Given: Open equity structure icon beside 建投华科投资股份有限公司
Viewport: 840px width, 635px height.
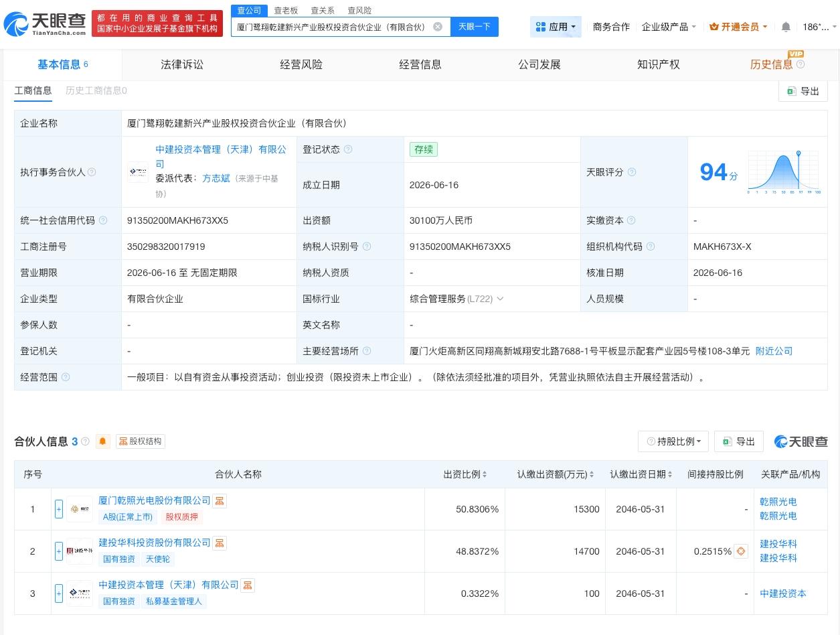Looking at the screenshot, I should click(220, 543).
